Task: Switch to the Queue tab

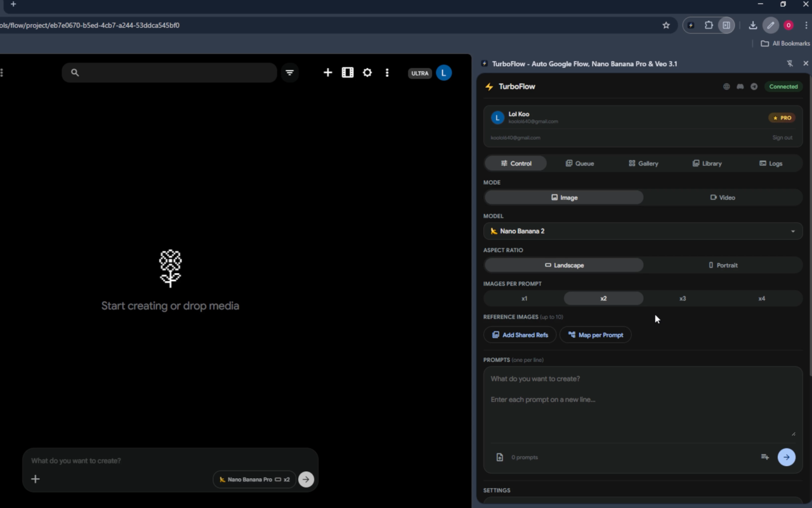Action: coord(579,163)
